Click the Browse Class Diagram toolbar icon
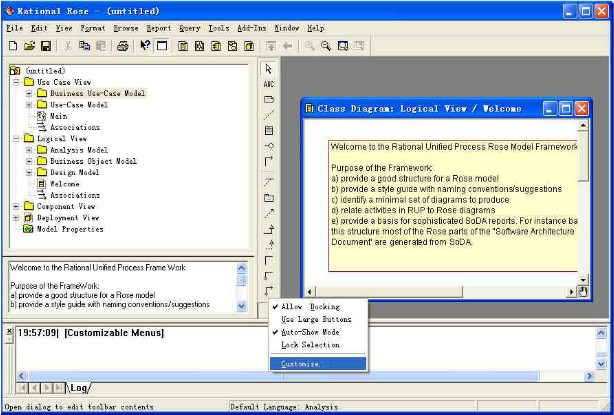 coord(183,46)
